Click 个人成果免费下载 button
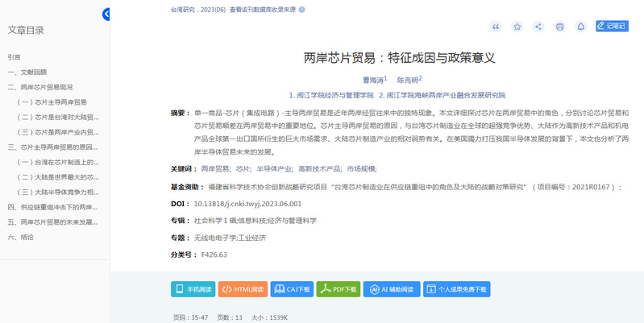The width and height of the screenshot is (644, 323). pyautogui.click(x=456, y=289)
